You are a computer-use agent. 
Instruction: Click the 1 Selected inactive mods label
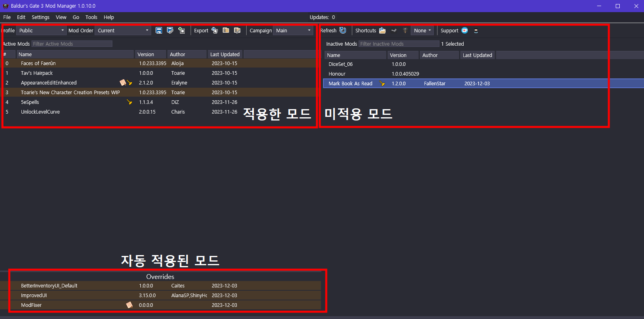coord(452,44)
